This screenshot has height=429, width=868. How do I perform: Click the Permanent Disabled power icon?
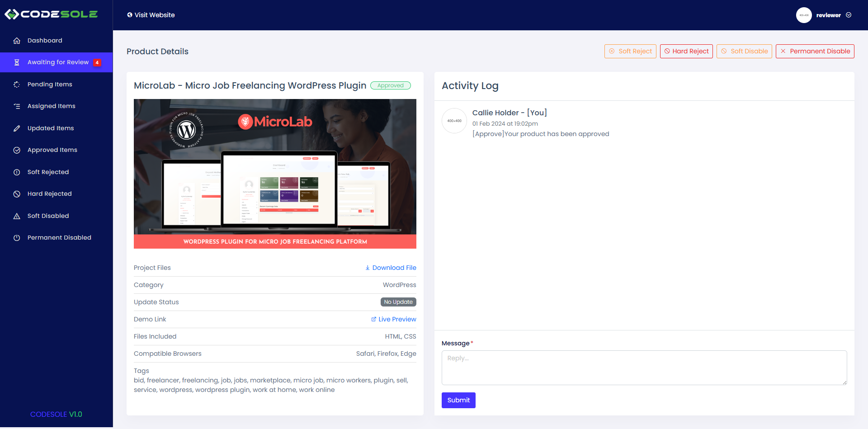(17, 238)
